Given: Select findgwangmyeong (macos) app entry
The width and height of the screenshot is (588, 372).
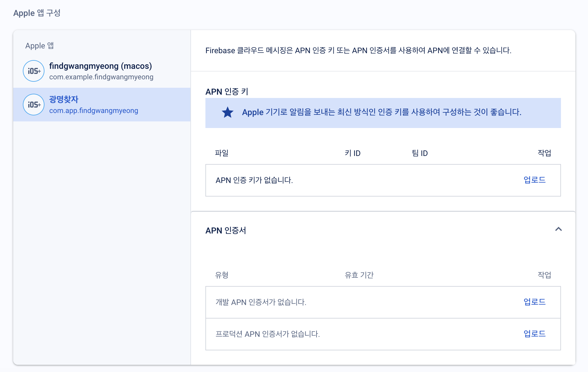Looking at the screenshot, I should coord(101,66).
